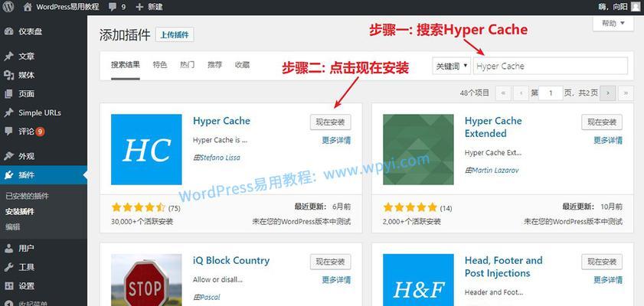The height and width of the screenshot is (306, 644).
Task: Open author Stefano Lissa link
Action: [x=220, y=158]
